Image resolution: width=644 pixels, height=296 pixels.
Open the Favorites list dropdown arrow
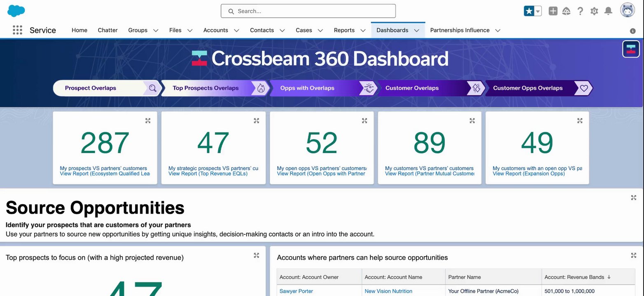(x=538, y=11)
